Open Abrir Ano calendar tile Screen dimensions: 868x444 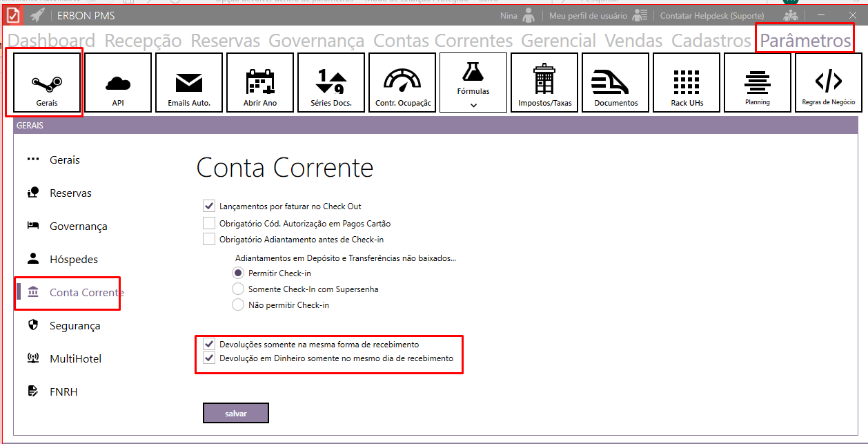(x=260, y=83)
